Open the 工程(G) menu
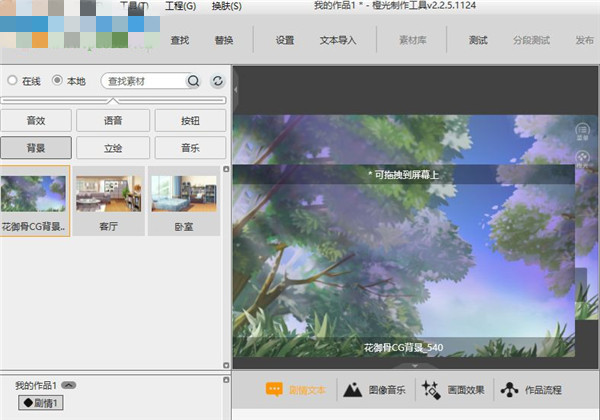Viewport: 600px width, 420px height. [182, 6]
